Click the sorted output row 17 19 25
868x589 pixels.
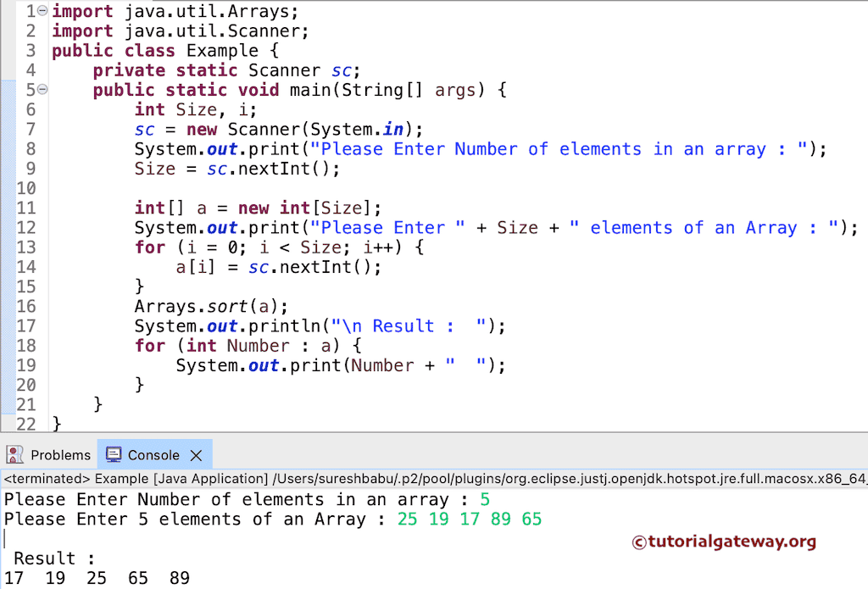[55, 577]
